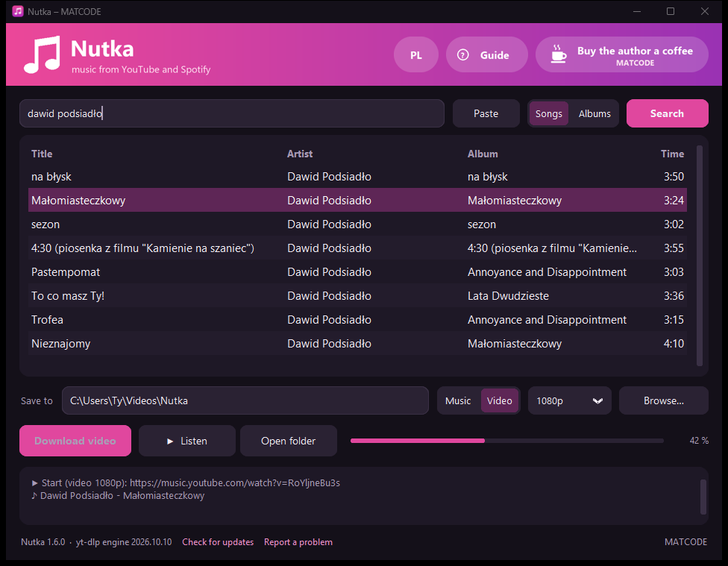Select the song "Trofea"
This screenshot has width=728, height=566.
pos(357,320)
